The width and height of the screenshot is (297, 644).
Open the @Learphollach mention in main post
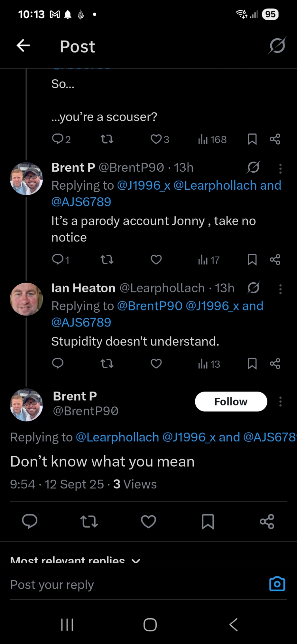117,437
